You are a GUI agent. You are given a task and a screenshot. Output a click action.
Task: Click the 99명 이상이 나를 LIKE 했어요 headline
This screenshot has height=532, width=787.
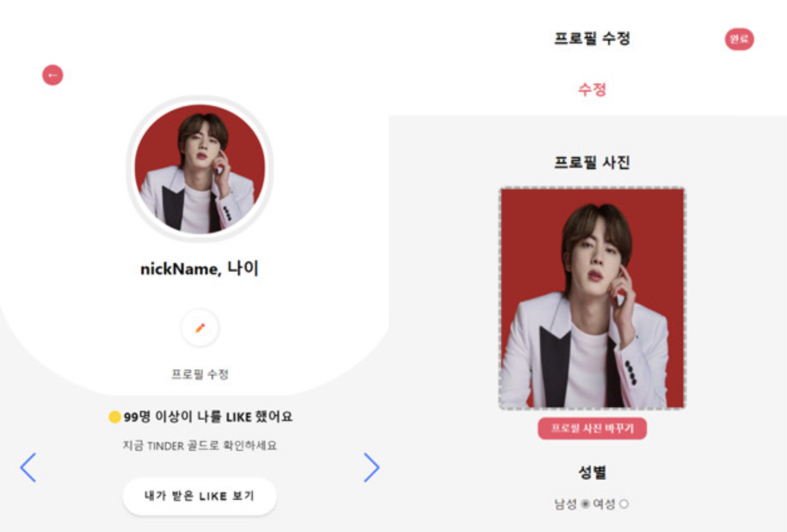(x=208, y=417)
